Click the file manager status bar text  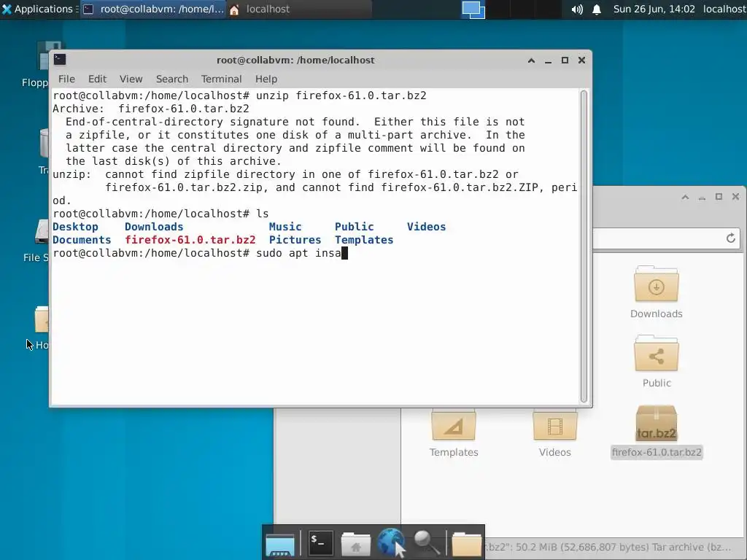pos(608,547)
